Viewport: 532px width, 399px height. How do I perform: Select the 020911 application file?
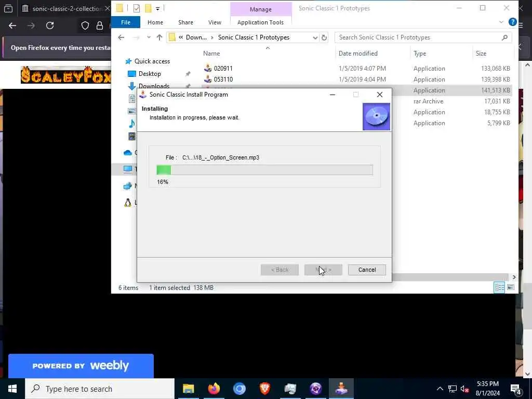pyautogui.click(x=223, y=69)
